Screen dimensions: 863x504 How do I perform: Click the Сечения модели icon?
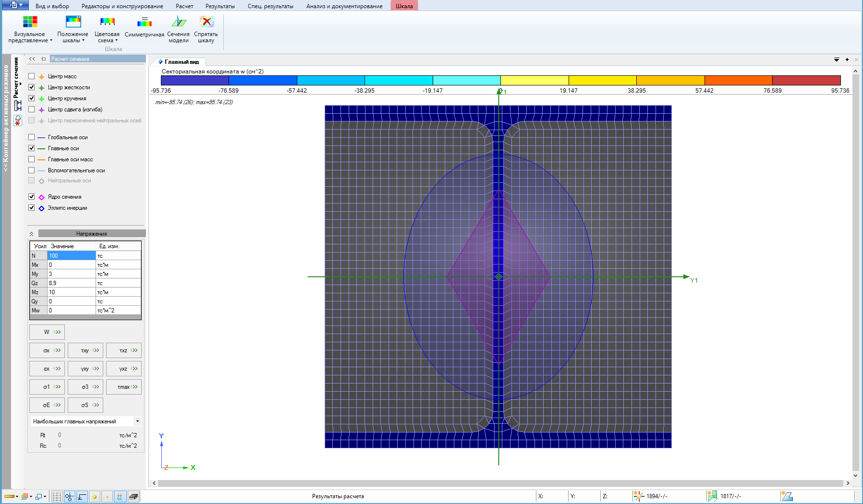(x=178, y=22)
